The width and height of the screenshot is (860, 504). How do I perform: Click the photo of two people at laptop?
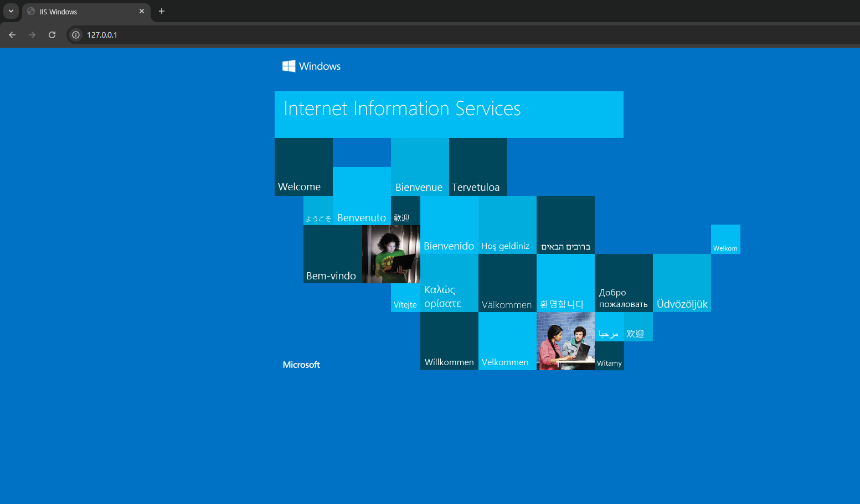pyautogui.click(x=565, y=341)
